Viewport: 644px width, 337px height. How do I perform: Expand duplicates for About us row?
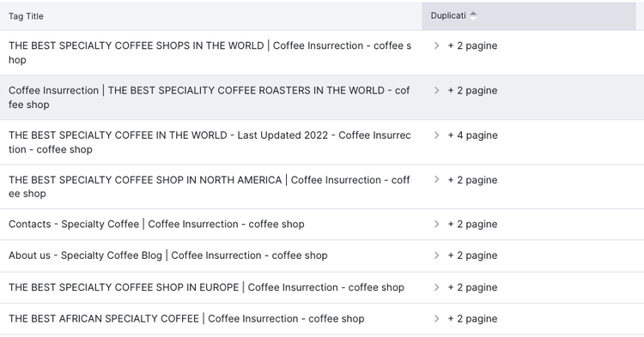436,255
